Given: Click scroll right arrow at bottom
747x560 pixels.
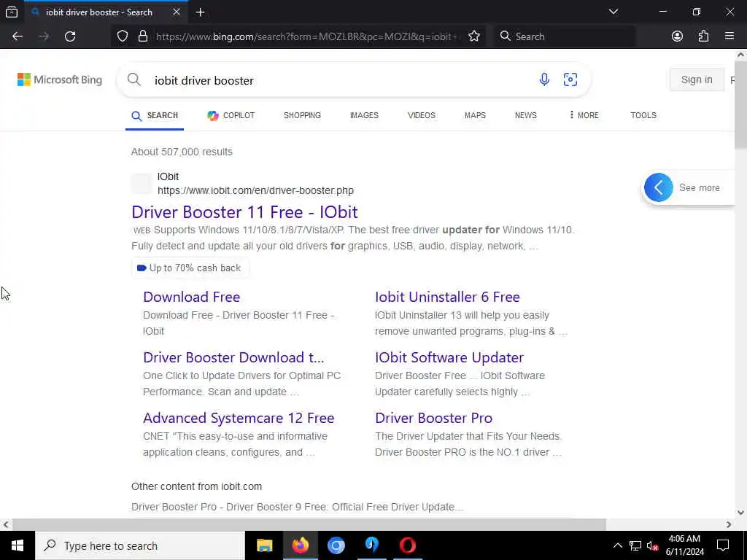Looking at the screenshot, I should (729, 524).
